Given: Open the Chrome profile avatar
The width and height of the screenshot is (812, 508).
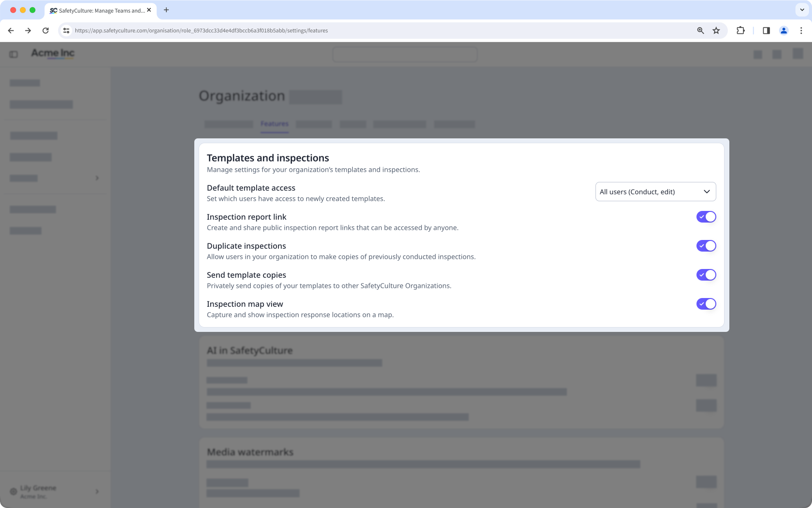Looking at the screenshot, I should [x=783, y=30].
